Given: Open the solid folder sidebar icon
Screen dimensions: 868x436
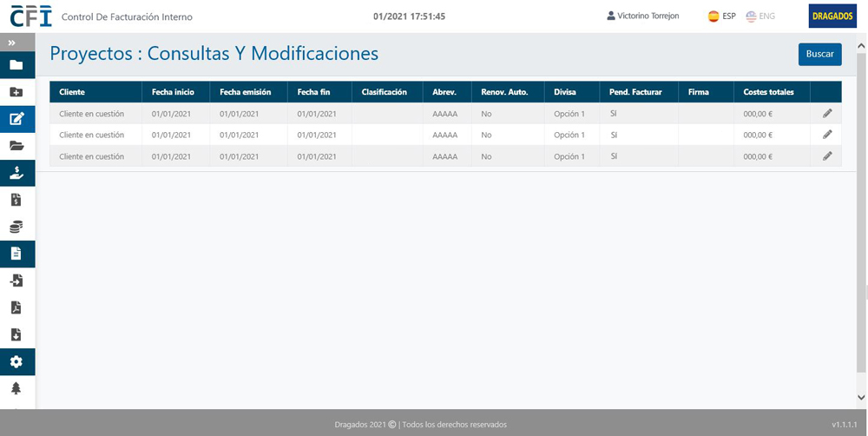Looking at the screenshot, I should pos(16,65).
